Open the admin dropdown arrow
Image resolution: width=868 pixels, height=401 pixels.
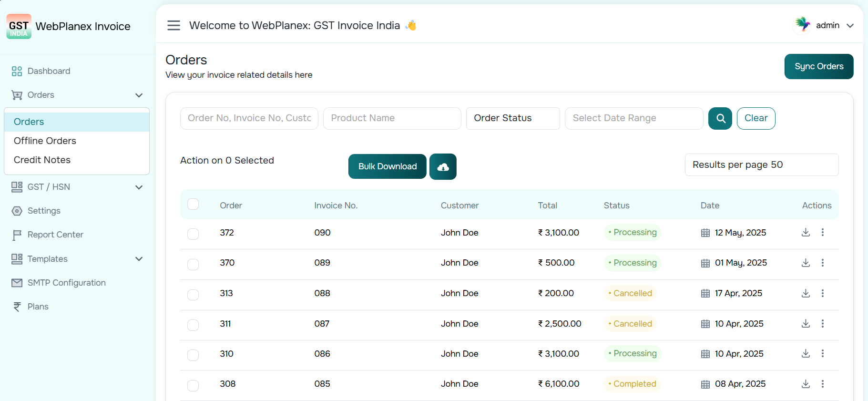pos(850,26)
